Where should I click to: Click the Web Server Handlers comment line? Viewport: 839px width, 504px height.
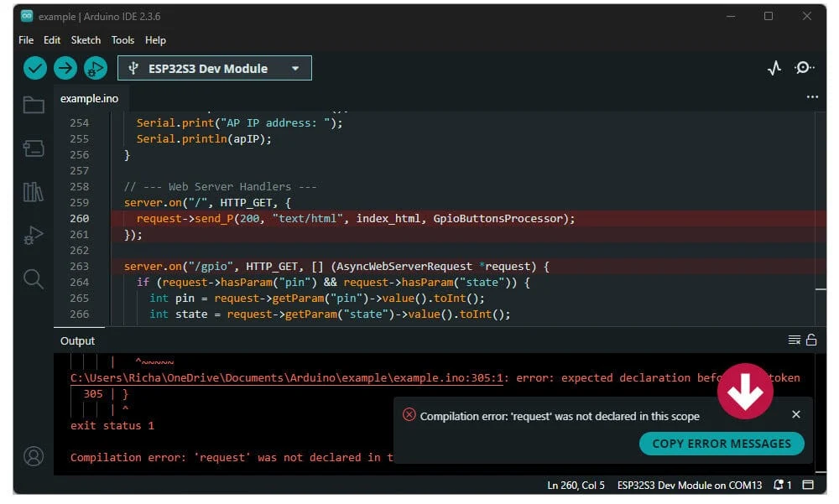[x=220, y=187]
